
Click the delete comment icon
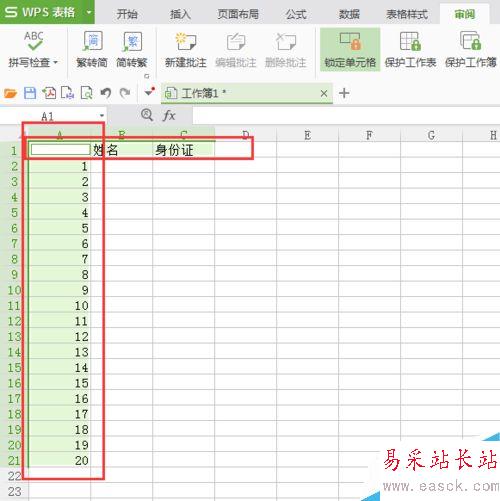pos(286,42)
